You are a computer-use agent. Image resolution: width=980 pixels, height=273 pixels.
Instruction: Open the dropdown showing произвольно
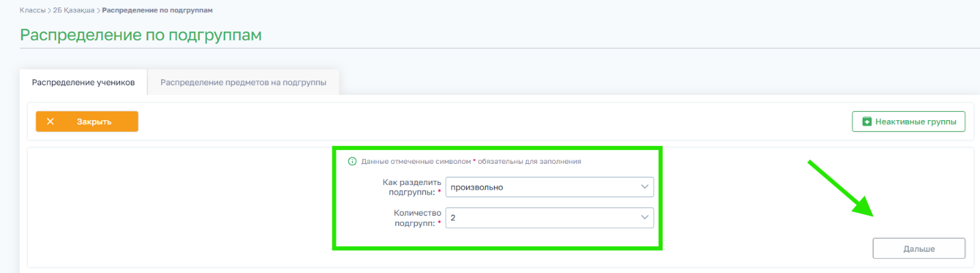(x=549, y=187)
